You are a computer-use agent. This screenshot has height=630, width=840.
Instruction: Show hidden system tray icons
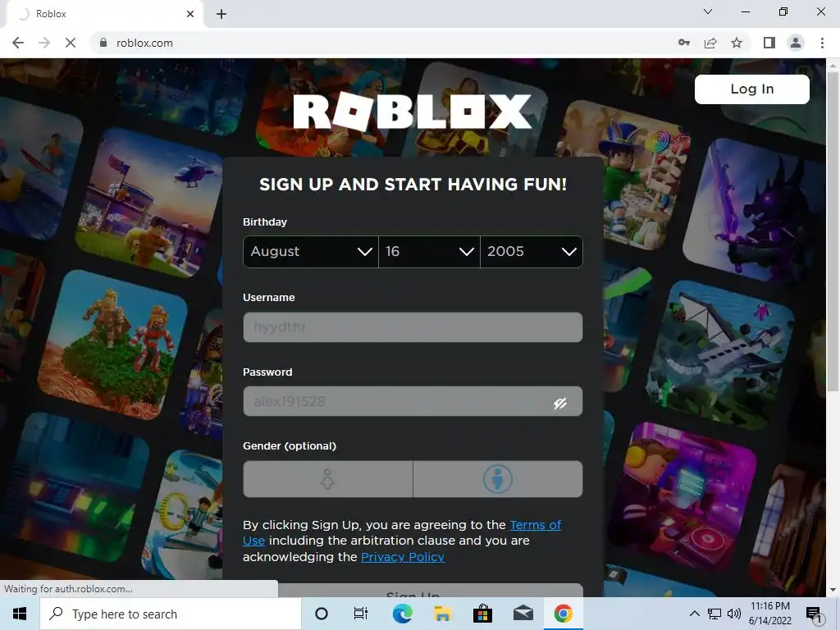tap(694, 614)
